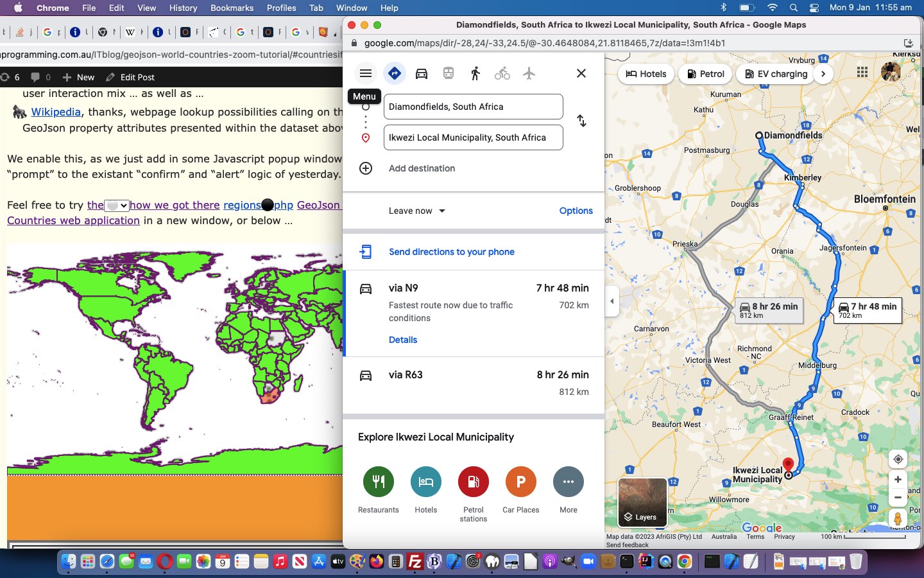
Task: Reverse starting point and destination
Action: (x=581, y=121)
